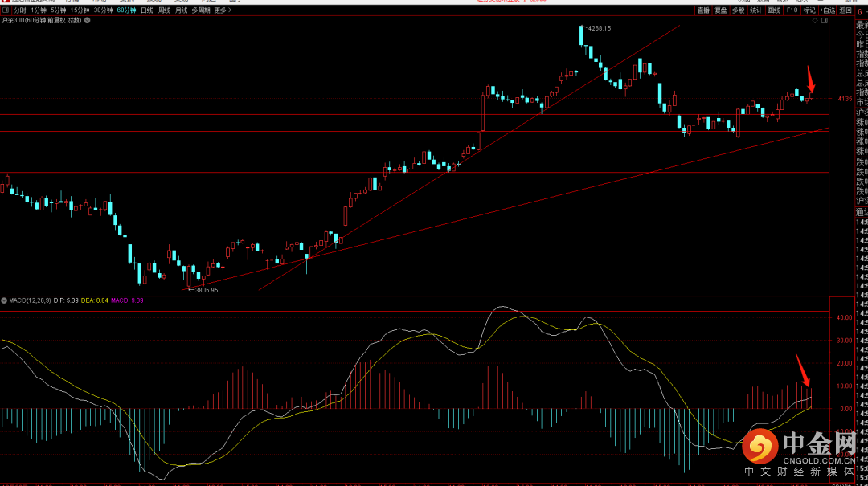
Task: Click the 4135 price axis label
Action: point(845,99)
